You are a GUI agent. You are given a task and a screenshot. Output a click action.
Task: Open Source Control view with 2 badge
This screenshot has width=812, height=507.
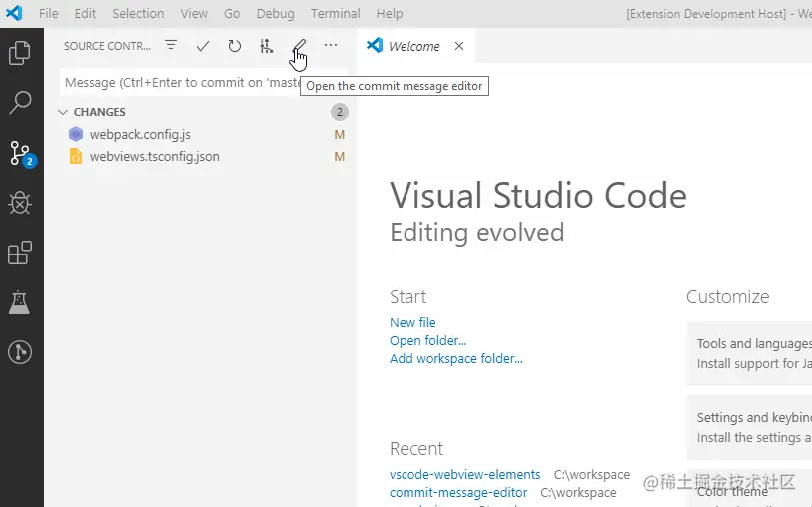[21, 153]
